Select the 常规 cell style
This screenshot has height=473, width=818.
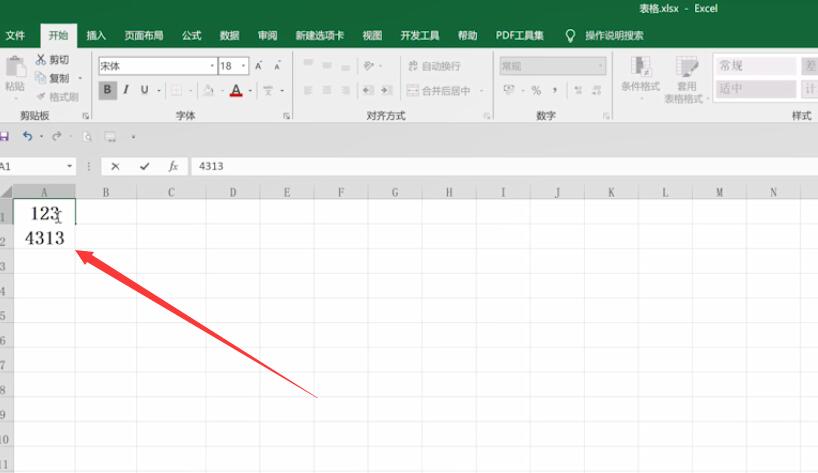[x=755, y=66]
